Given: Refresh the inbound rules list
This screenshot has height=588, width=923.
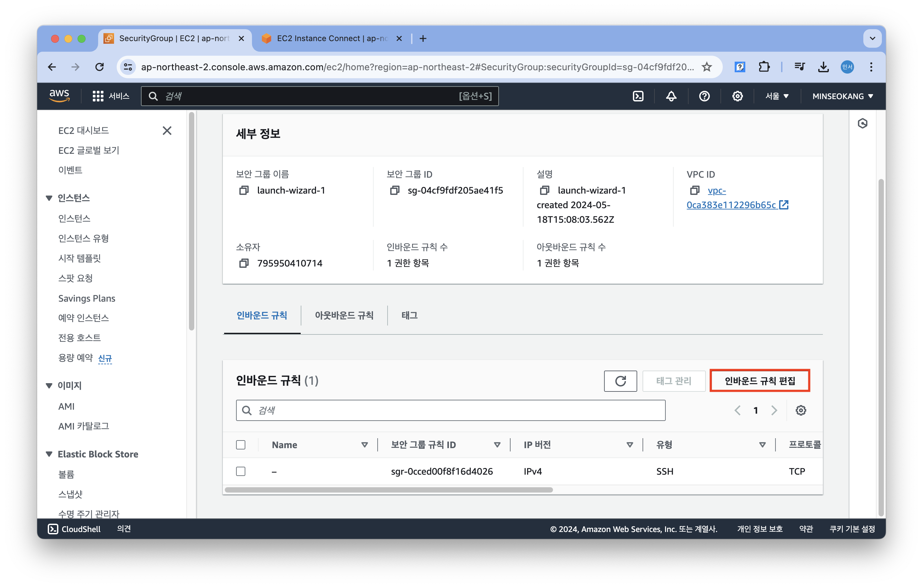Looking at the screenshot, I should (620, 381).
